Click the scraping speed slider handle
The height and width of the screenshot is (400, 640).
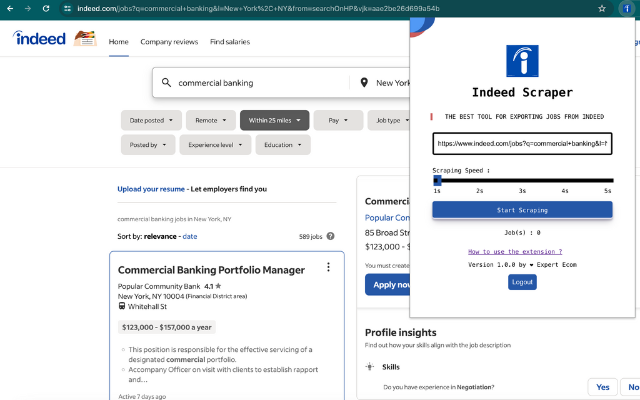coord(437,180)
